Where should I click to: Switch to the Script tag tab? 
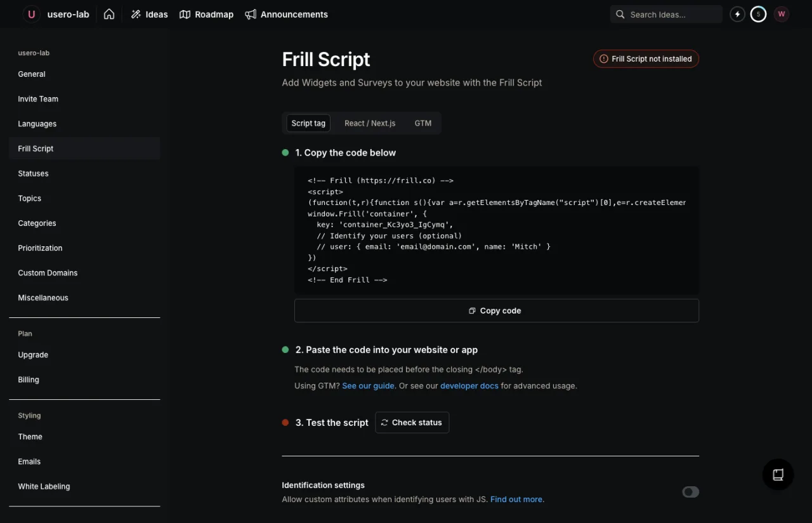pos(308,123)
